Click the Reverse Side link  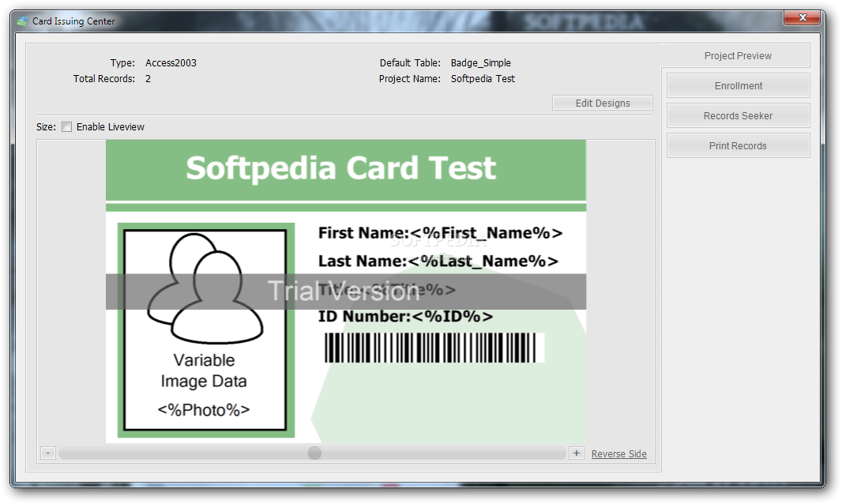[618, 454]
